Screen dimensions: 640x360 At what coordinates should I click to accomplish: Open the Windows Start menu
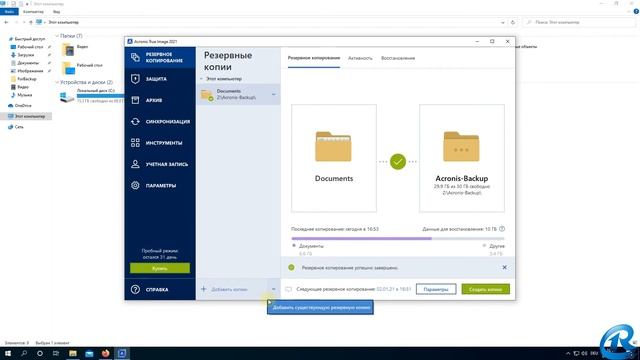pos(7,353)
